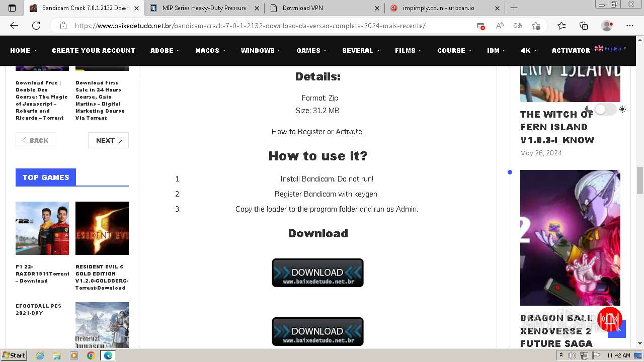644x362 pixels.
Task: Open the Settings and more menu
Action: click(x=630, y=26)
